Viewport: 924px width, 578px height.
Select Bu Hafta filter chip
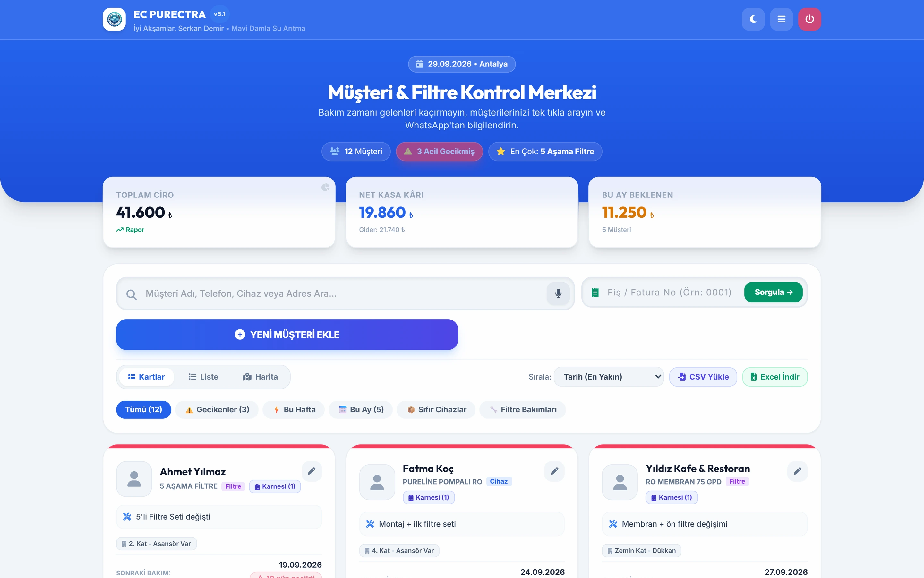click(x=294, y=410)
